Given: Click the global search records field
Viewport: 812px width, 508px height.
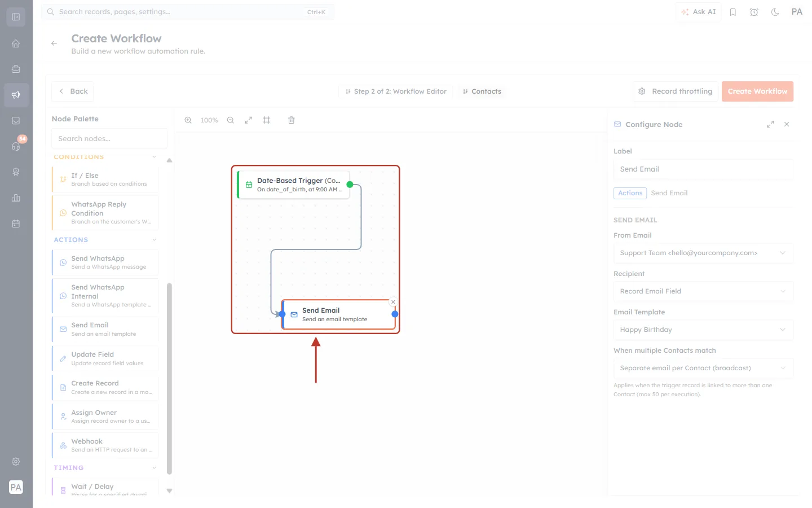Looking at the screenshot, I should [x=188, y=12].
